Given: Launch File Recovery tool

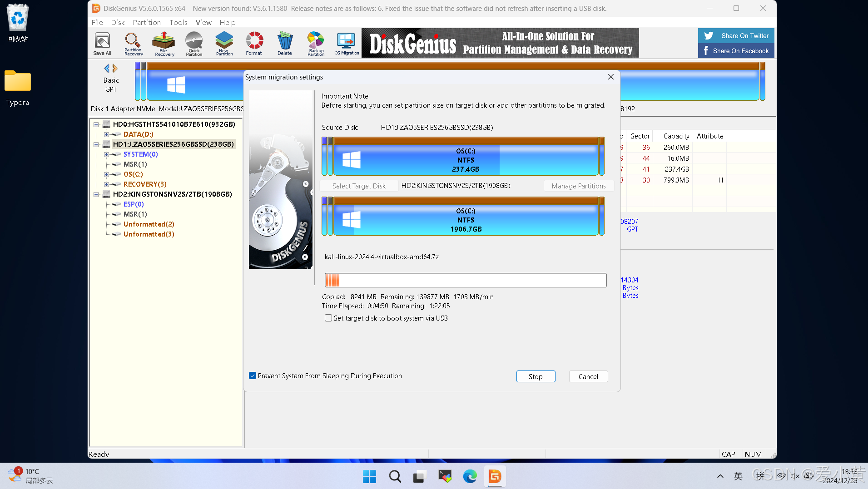Looking at the screenshot, I should click(164, 44).
